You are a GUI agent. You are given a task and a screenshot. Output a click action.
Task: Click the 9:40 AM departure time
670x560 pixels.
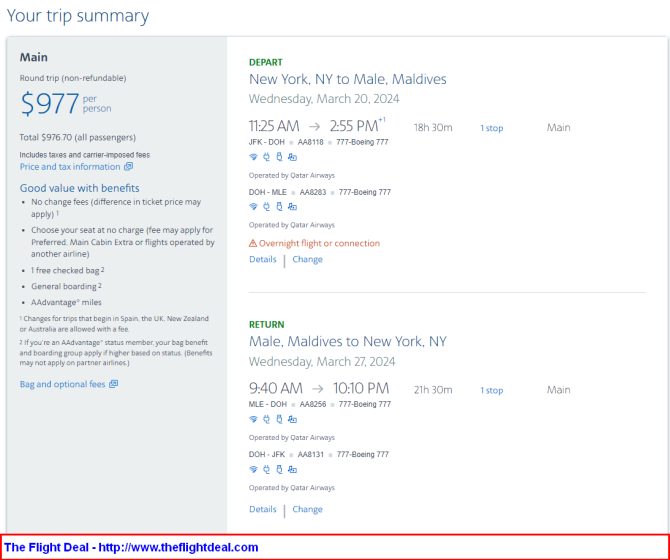(276, 388)
